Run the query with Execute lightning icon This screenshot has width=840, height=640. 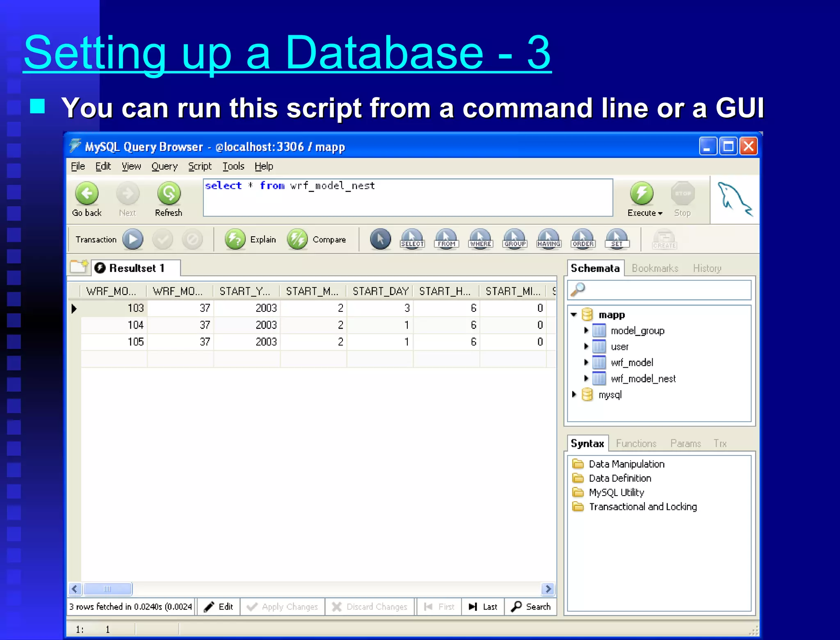pos(641,194)
